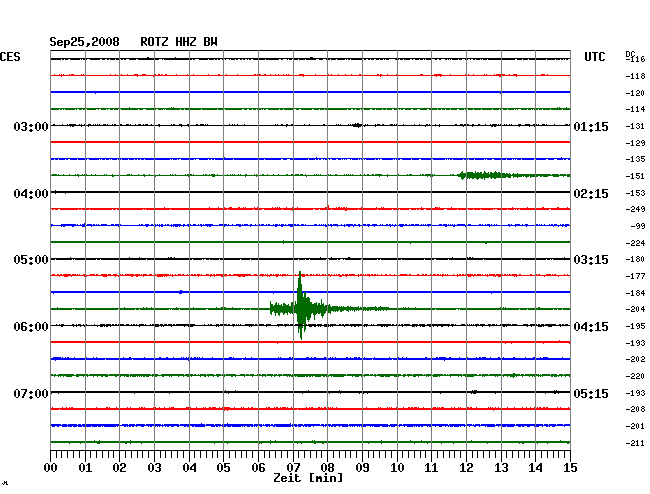The height and width of the screenshot is (494, 650).
Task: Select DC offset value -201
Action: [635, 426]
